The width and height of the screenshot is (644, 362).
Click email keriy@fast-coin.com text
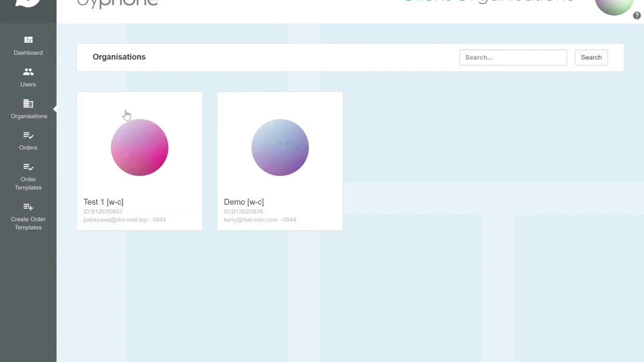coord(251,220)
